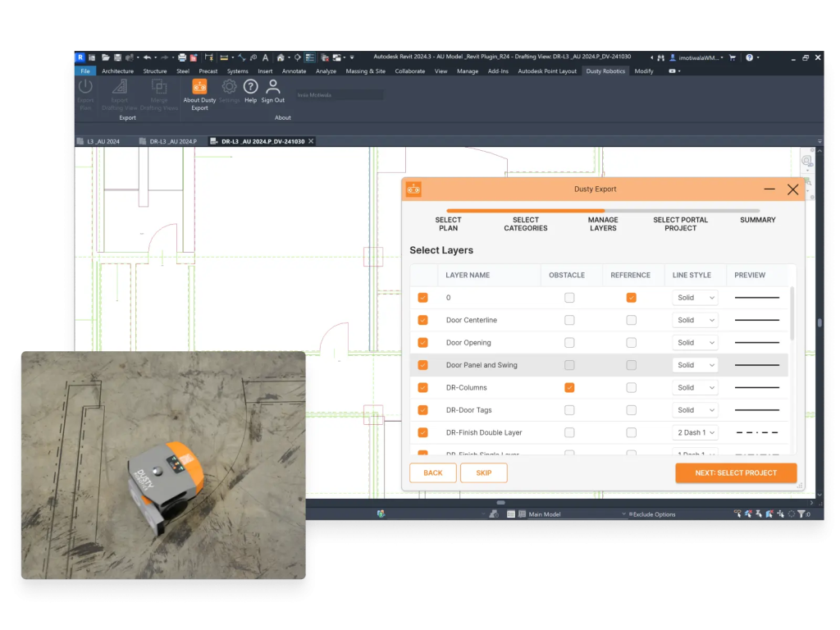Close the DR-L3 _AU 2024.P_DV-241030 view tab
Screen dimensions: 840x630
click(311, 141)
